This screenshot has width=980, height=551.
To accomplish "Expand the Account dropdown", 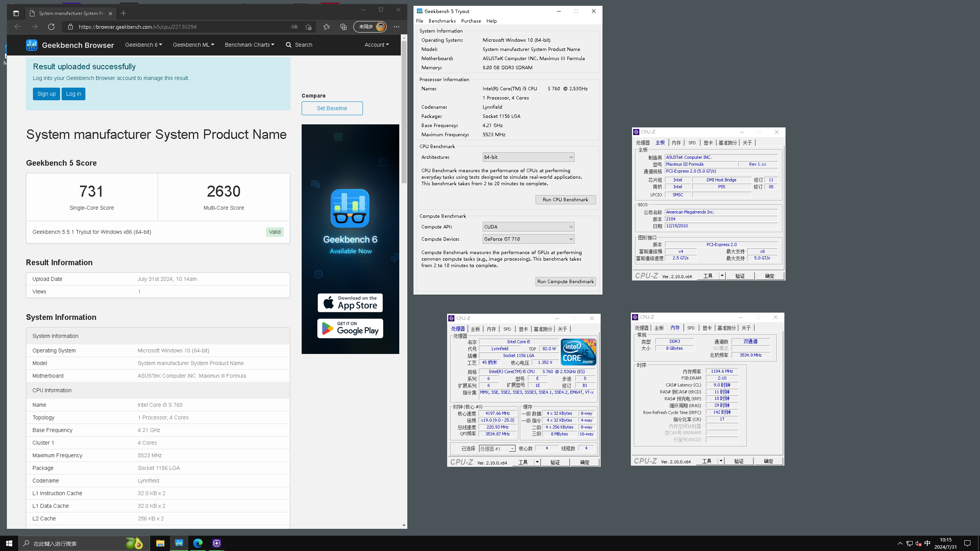I will 377,45.
